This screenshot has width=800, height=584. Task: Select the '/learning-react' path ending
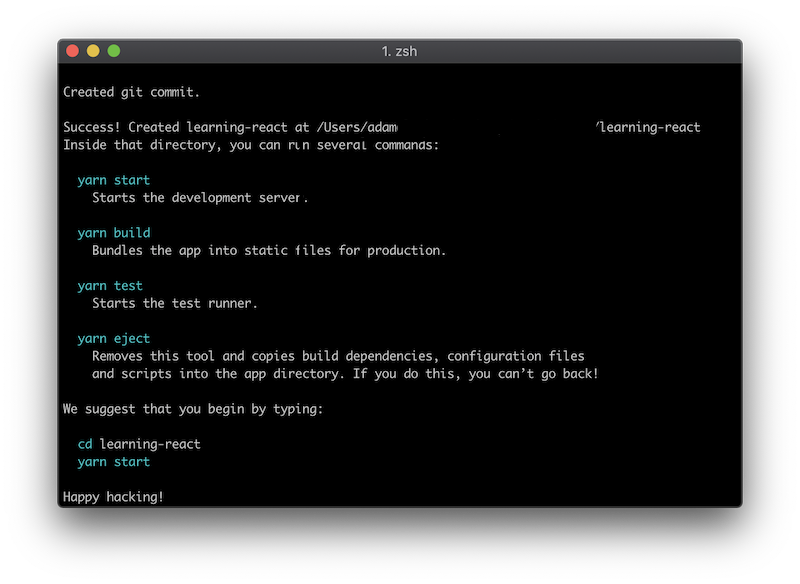647,127
